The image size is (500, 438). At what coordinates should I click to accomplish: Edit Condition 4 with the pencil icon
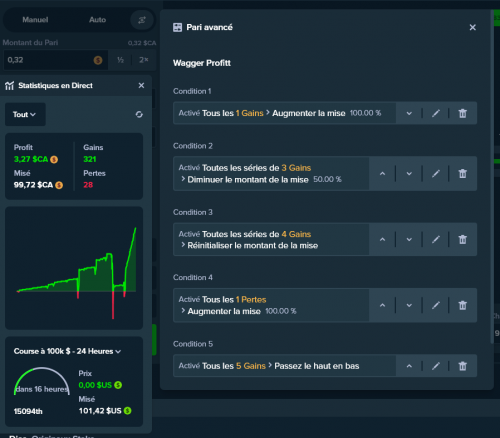point(436,305)
